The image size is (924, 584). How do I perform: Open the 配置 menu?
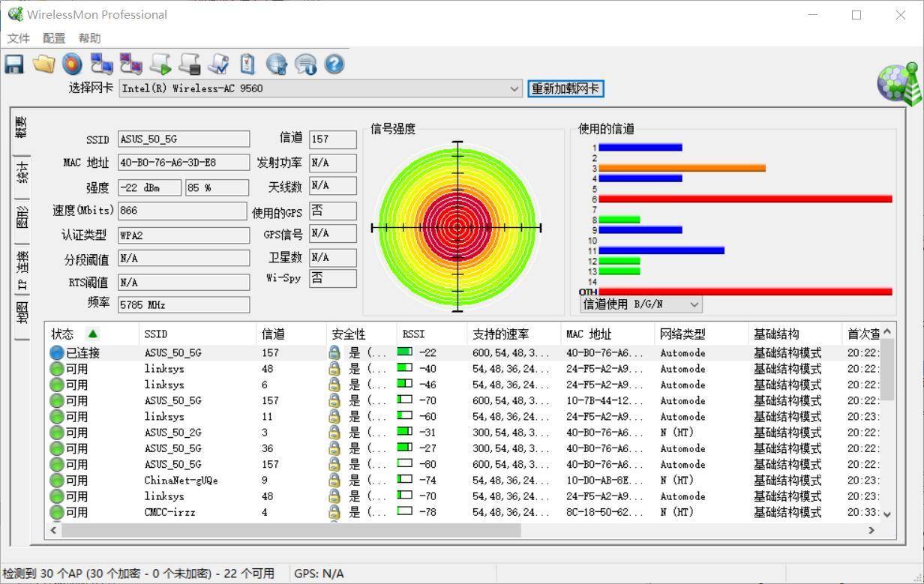click(x=53, y=37)
